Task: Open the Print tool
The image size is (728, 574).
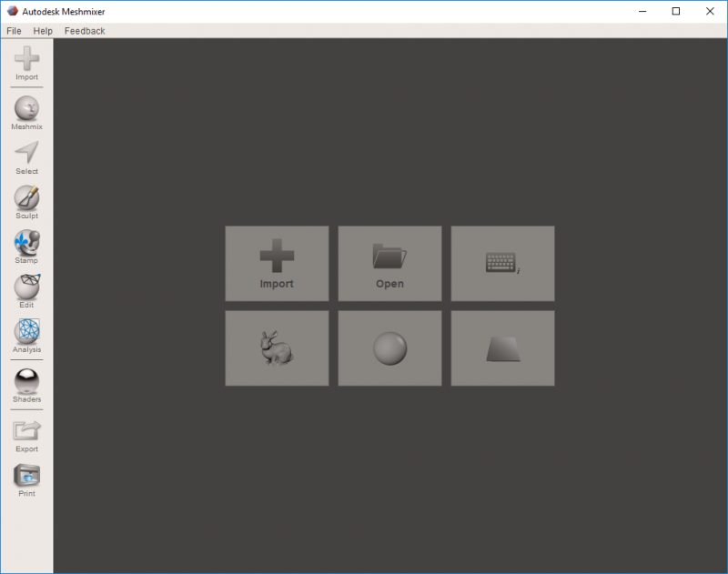Action: point(26,480)
